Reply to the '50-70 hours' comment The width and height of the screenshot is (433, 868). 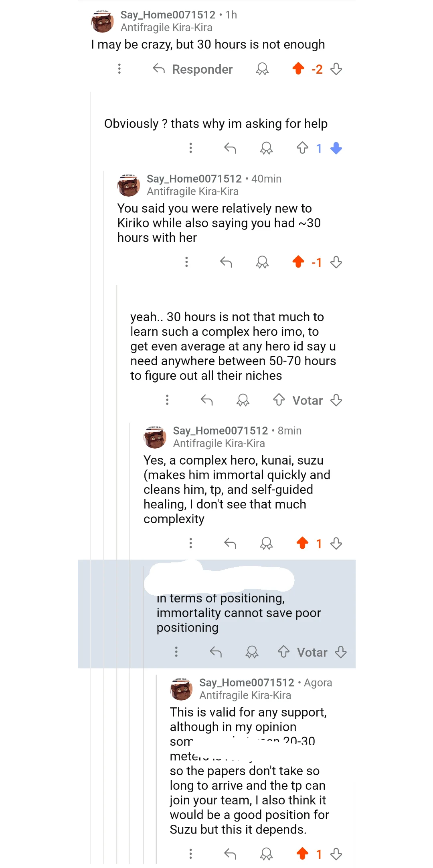pos(207,400)
